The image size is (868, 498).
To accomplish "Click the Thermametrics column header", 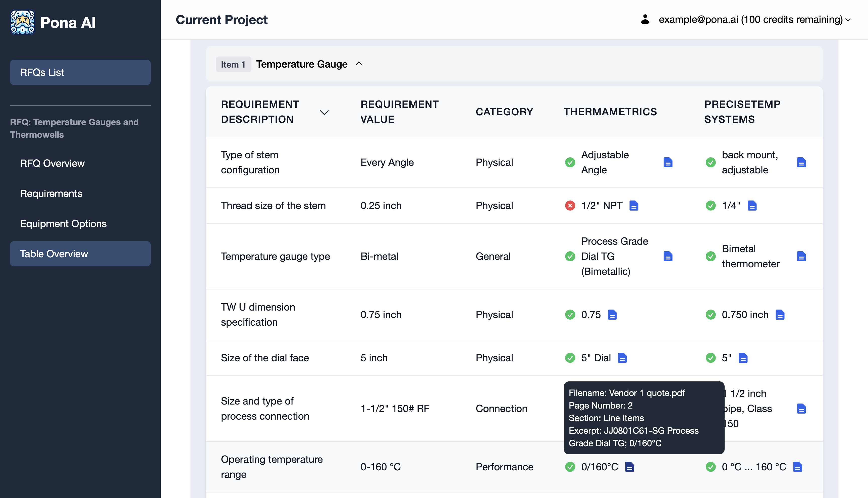I will pyautogui.click(x=610, y=112).
